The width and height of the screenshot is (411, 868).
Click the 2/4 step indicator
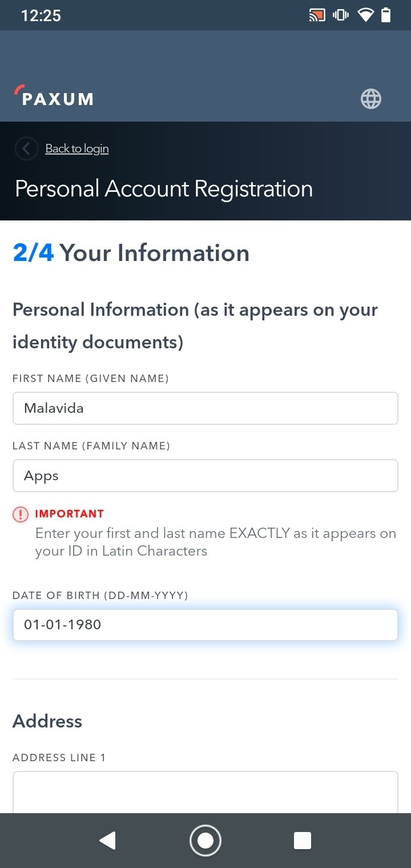pyautogui.click(x=34, y=253)
